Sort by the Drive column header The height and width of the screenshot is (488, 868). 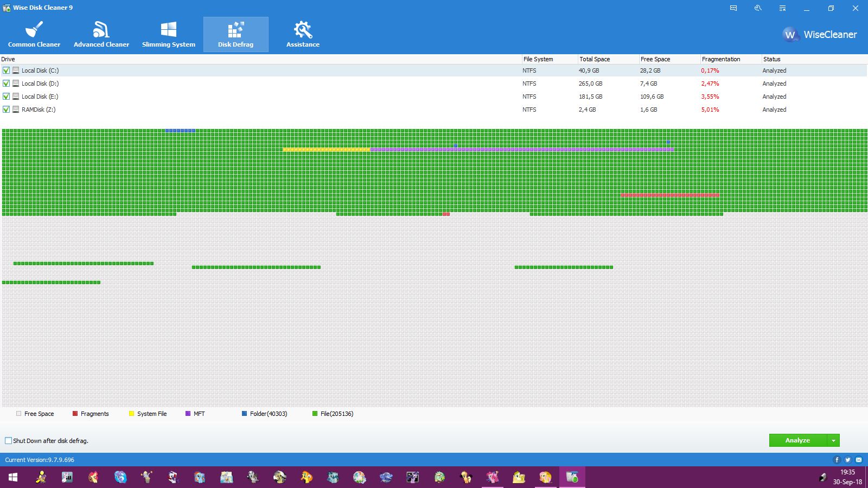[261, 59]
